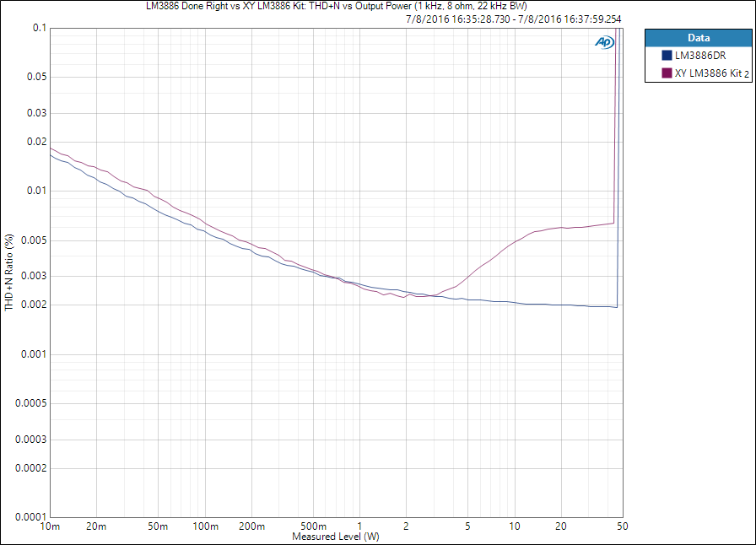
Task: Click the 50m tick on the X axis
Action: pyautogui.click(x=158, y=526)
